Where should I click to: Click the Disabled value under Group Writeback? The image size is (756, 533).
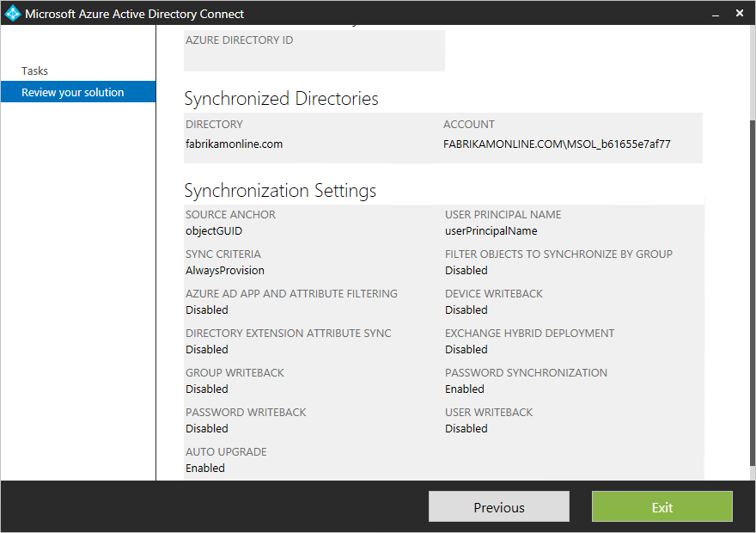click(207, 389)
